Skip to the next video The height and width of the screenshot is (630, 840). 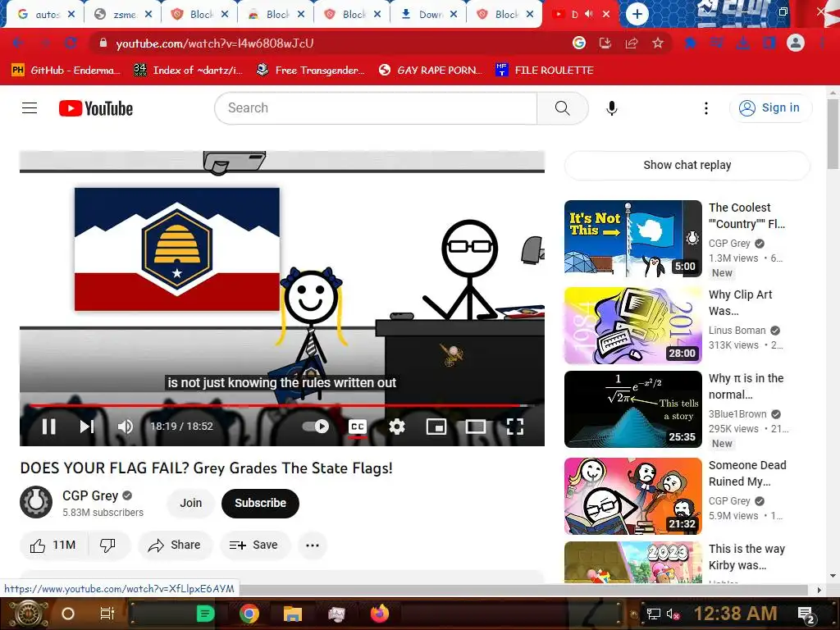point(87,427)
